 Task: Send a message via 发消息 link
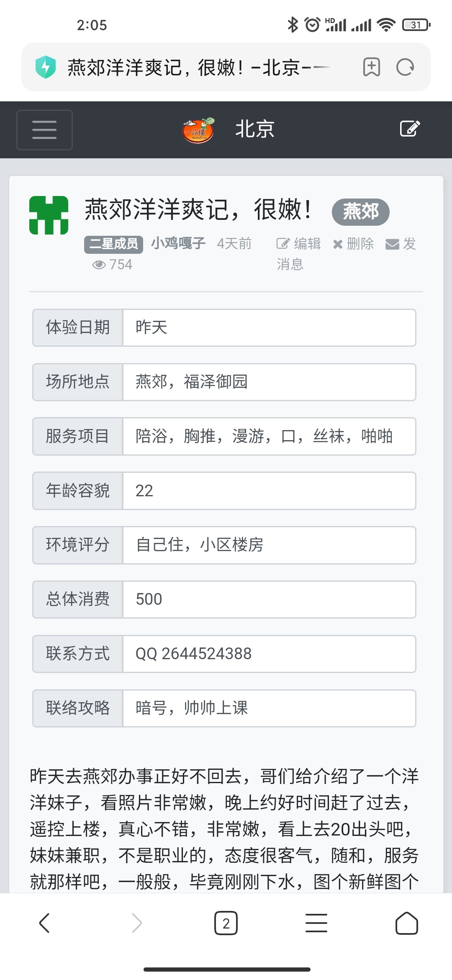[x=401, y=244]
